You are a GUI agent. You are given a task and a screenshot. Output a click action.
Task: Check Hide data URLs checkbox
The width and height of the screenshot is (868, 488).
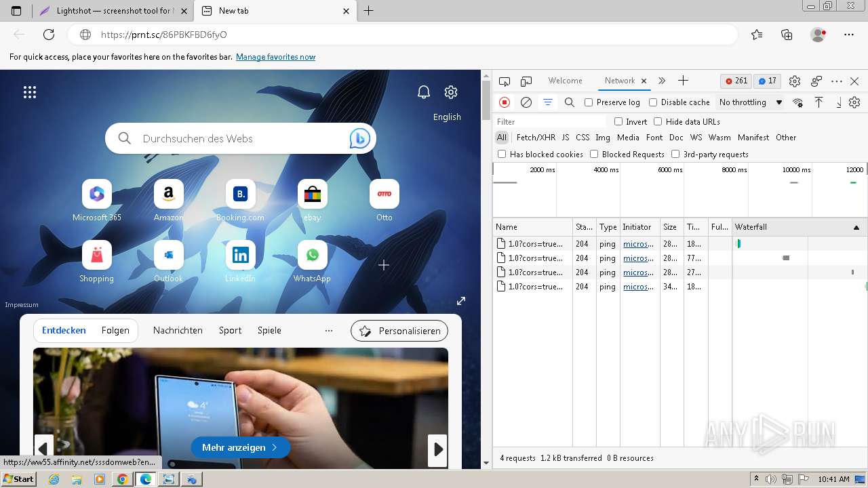click(x=658, y=121)
